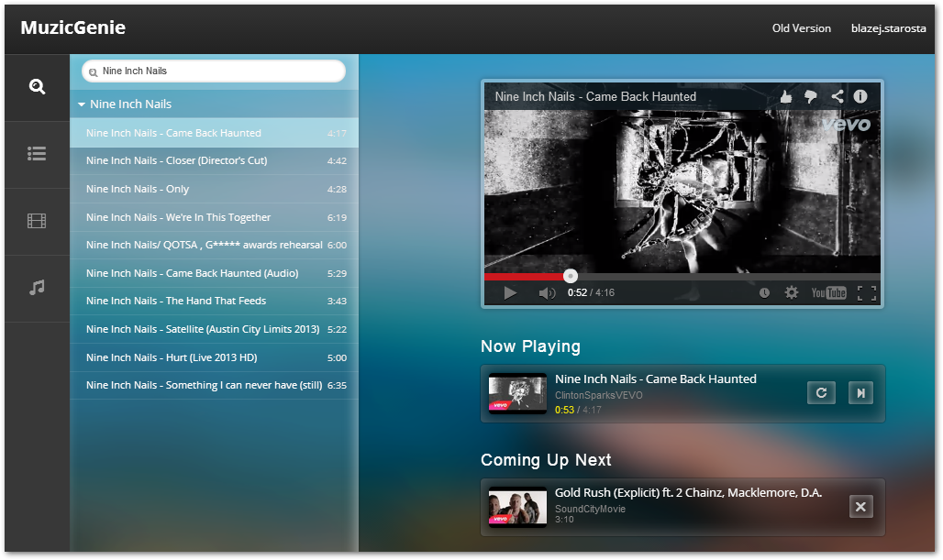943x560 pixels.
Task: Open the music note section in sidebar
Action: [x=38, y=288]
